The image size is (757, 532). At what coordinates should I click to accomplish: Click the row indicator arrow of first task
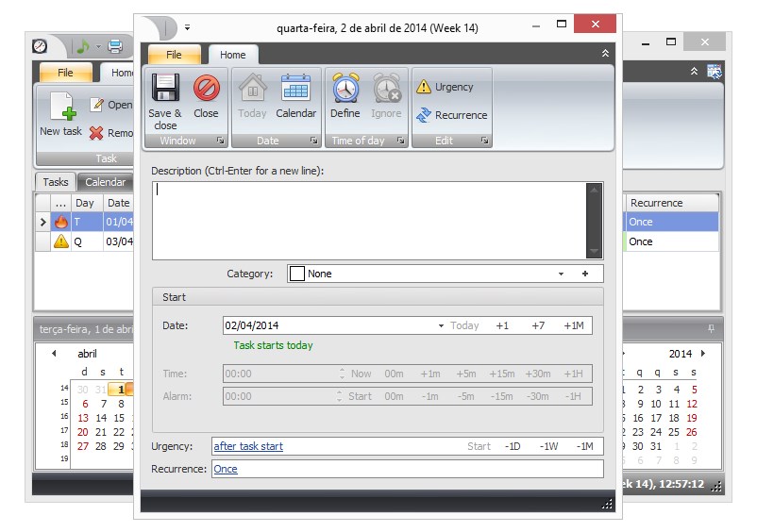(43, 222)
